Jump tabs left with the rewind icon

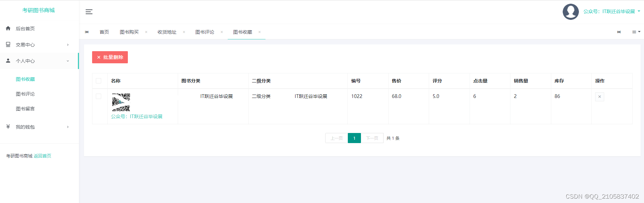click(x=87, y=32)
